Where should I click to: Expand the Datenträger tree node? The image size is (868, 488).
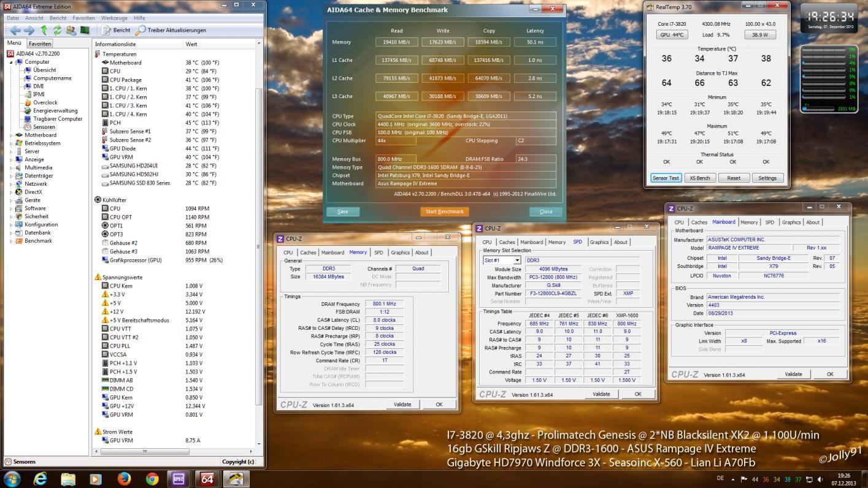tap(12, 175)
